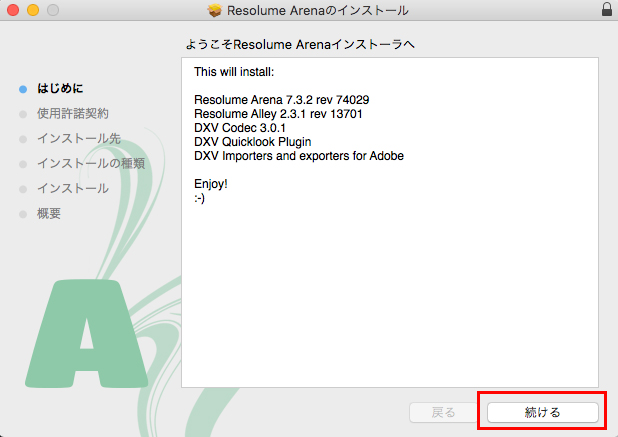Screen dimensions: 618x437
Task: Click the text 'Resolume Arena 7.3.2 rev 74029'
Action: [281, 100]
